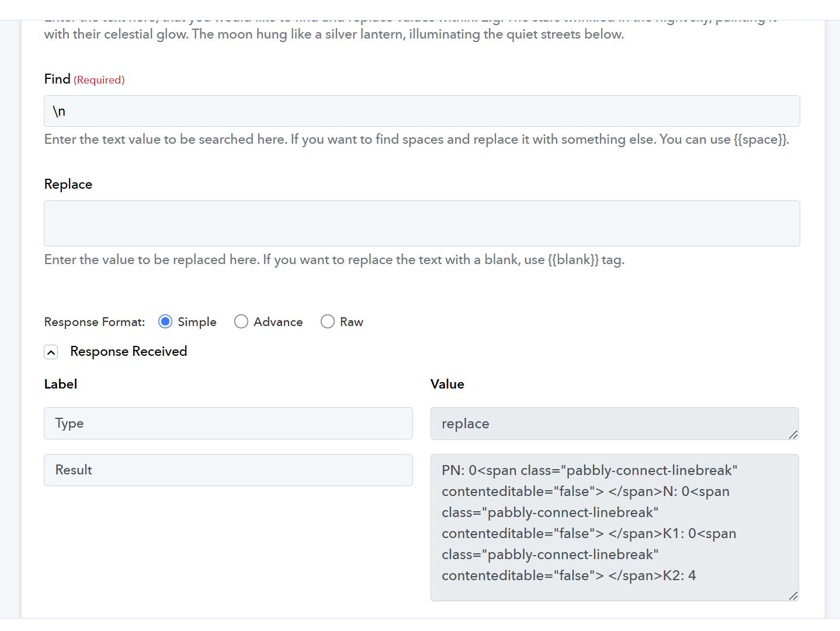Image resolution: width=840 pixels, height=631 pixels.
Task: Click resize handle of Result value textarea
Action: [793, 596]
